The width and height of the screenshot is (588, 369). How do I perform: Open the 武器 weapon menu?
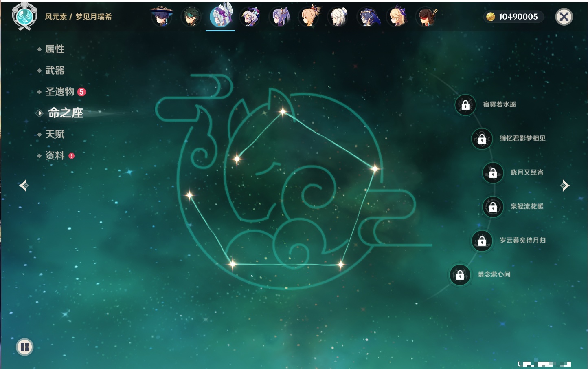coord(55,71)
